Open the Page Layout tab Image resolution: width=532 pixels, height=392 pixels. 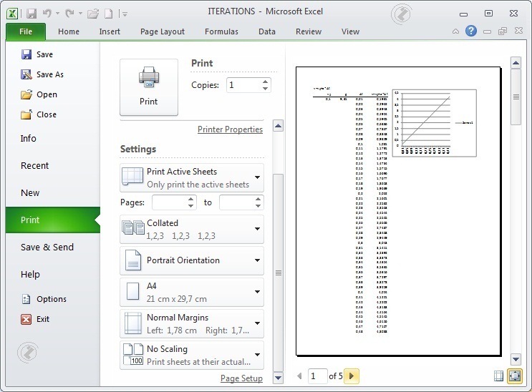pyautogui.click(x=163, y=31)
